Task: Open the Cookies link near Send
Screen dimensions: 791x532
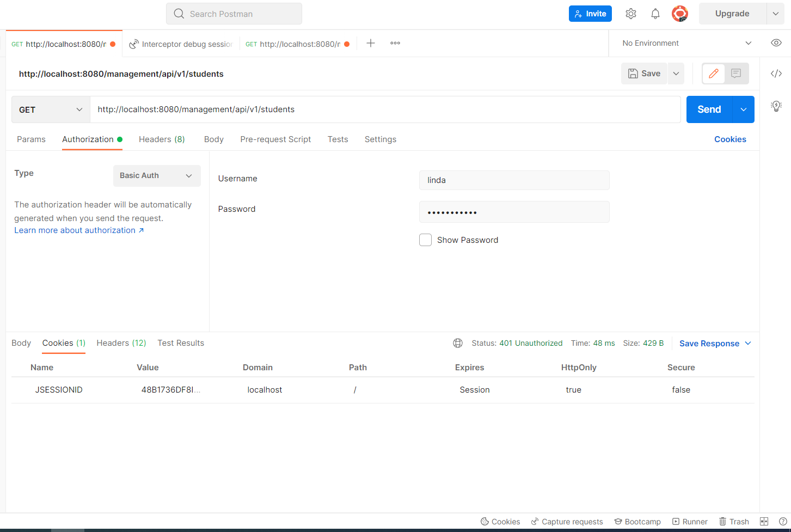Action: tap(730, 139)
